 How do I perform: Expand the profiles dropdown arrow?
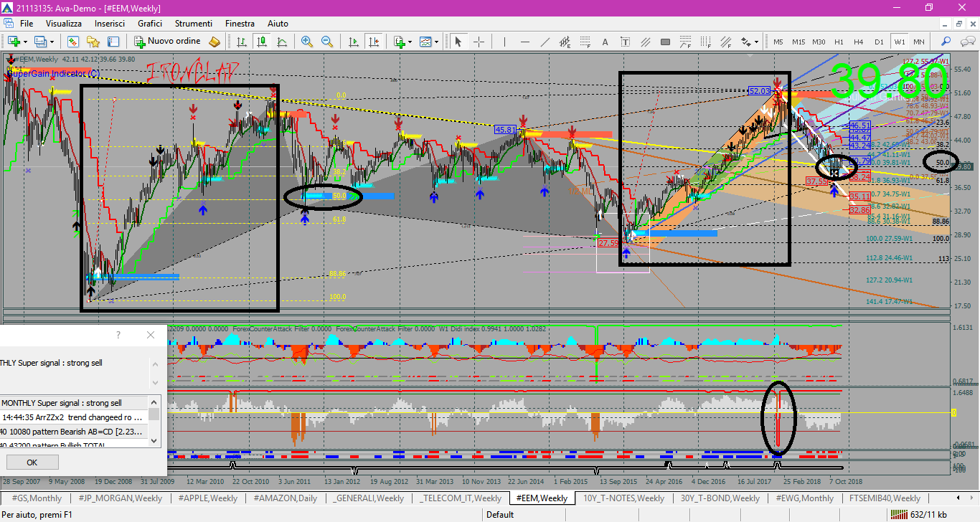coord(52,42)
